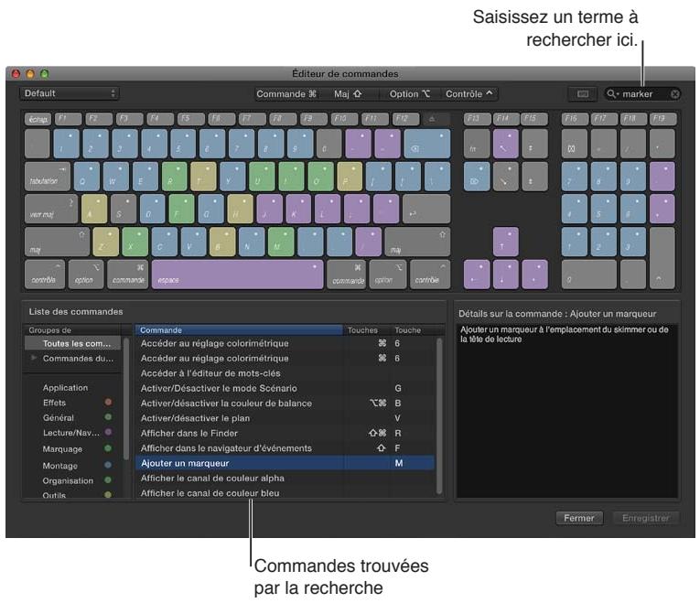
Task: Clear the search field text
Action: click(x=674, y=93)
